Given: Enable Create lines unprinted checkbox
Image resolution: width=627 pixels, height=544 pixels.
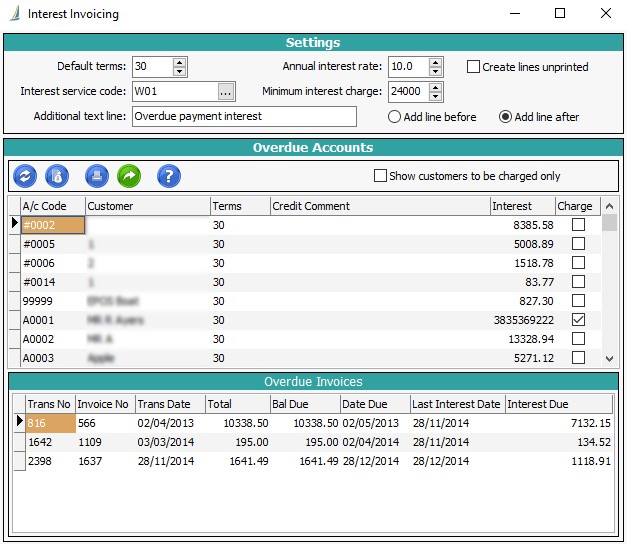Looking at the screenshot, I should [474, 67].
